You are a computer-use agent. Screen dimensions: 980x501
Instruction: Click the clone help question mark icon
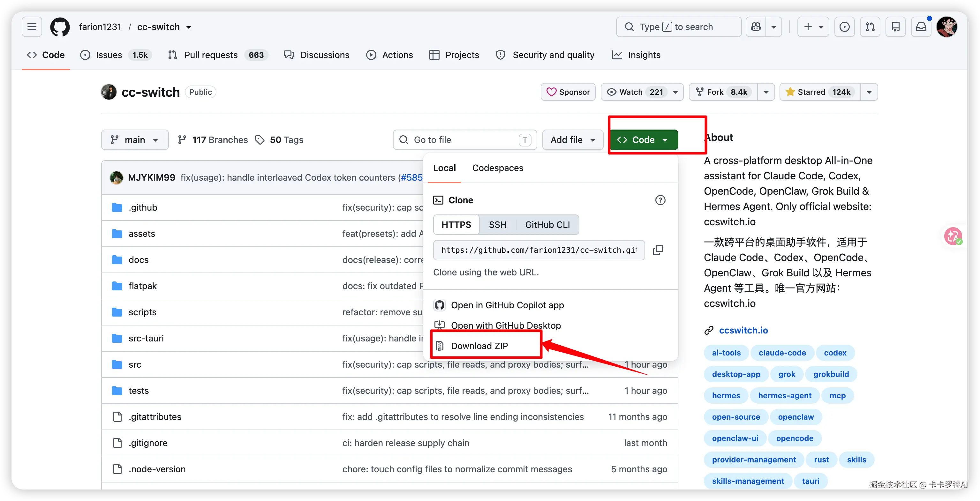click(660, 200)
